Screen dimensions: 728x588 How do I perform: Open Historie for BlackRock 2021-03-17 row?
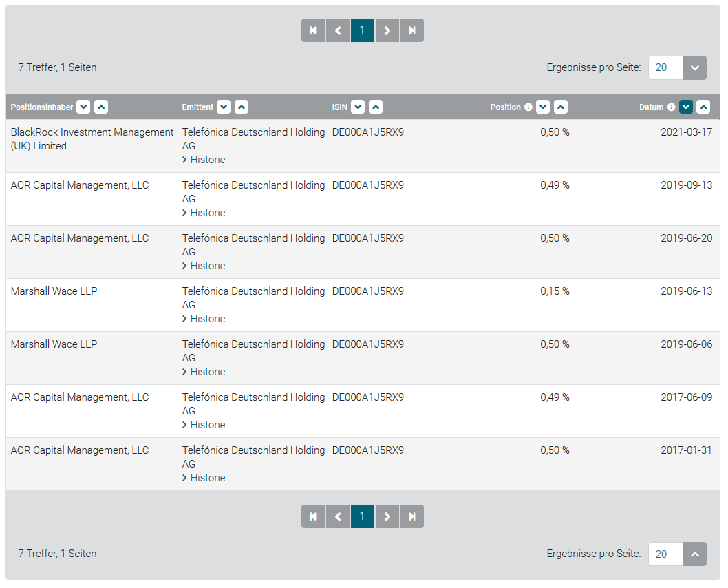(204, 160)
